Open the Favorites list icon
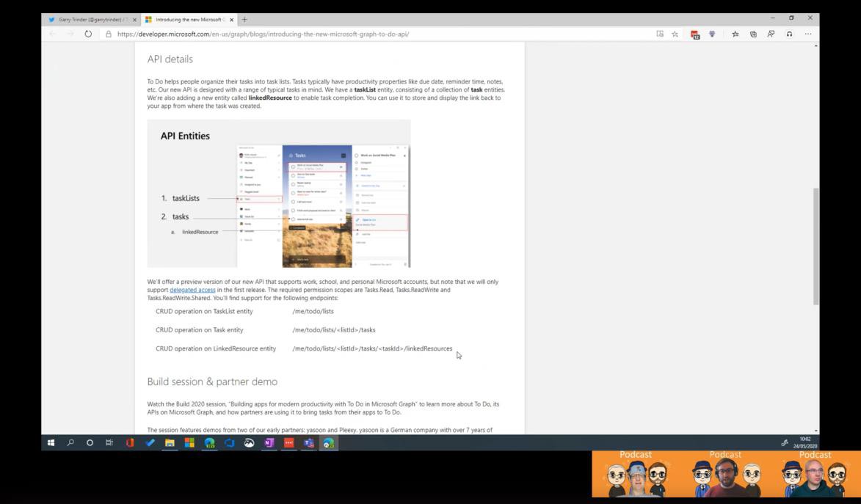 pos(735,34)
